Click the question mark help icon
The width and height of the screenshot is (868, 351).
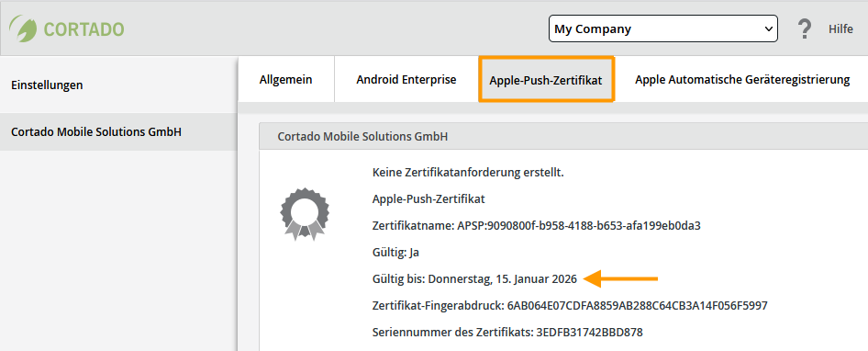coord(805,28)
